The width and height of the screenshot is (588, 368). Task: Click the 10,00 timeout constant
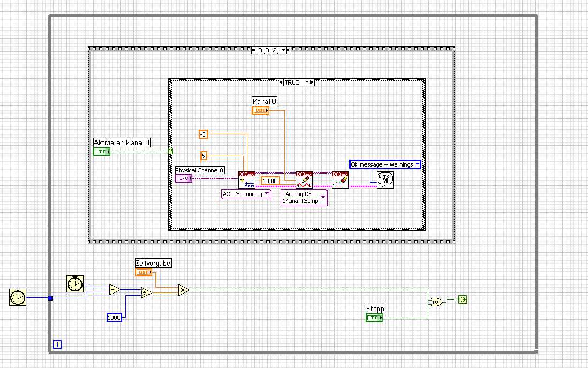point(270,181)
